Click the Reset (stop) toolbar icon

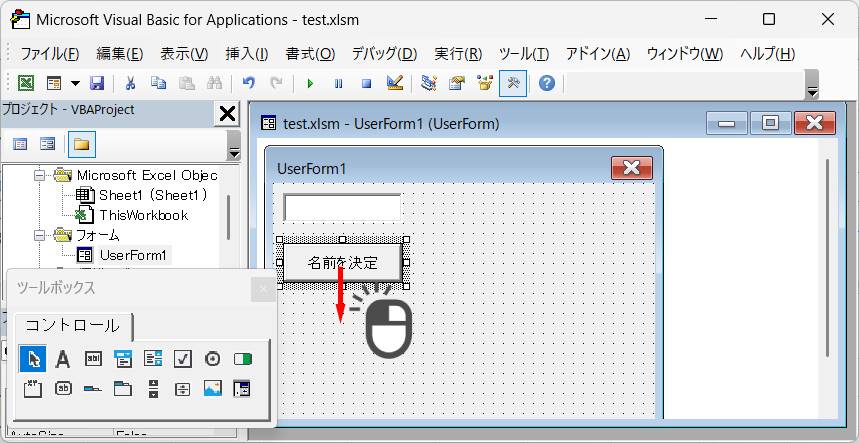(x=366, y=83)
